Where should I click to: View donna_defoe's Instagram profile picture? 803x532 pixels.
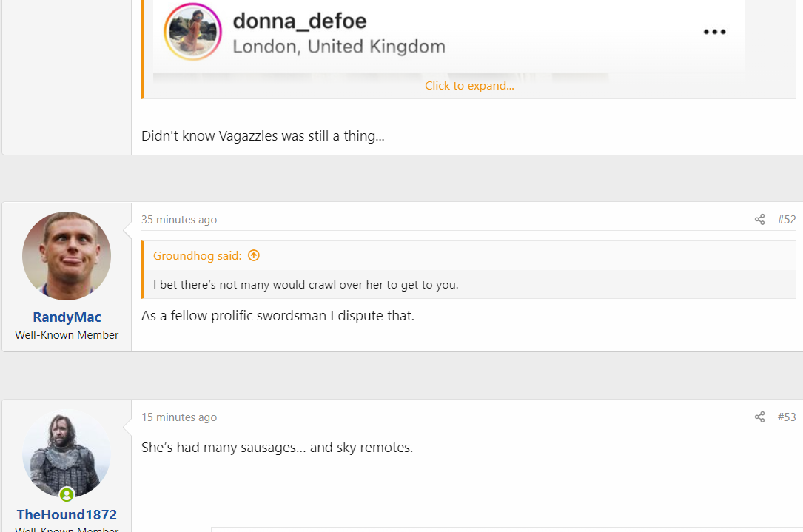click(192, 32)
